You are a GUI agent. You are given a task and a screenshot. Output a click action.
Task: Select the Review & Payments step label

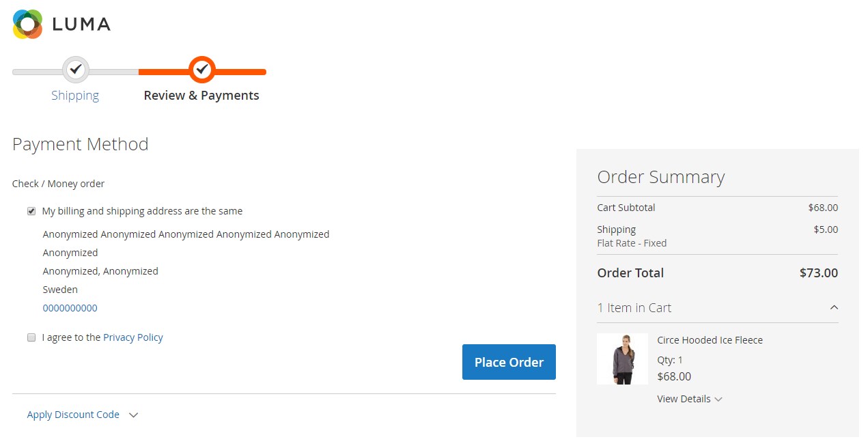[x=201, y=96]
